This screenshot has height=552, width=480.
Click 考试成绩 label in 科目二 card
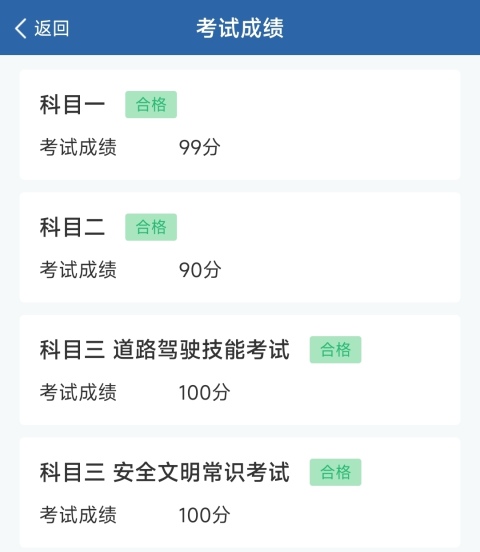click(x=78, y=270)
